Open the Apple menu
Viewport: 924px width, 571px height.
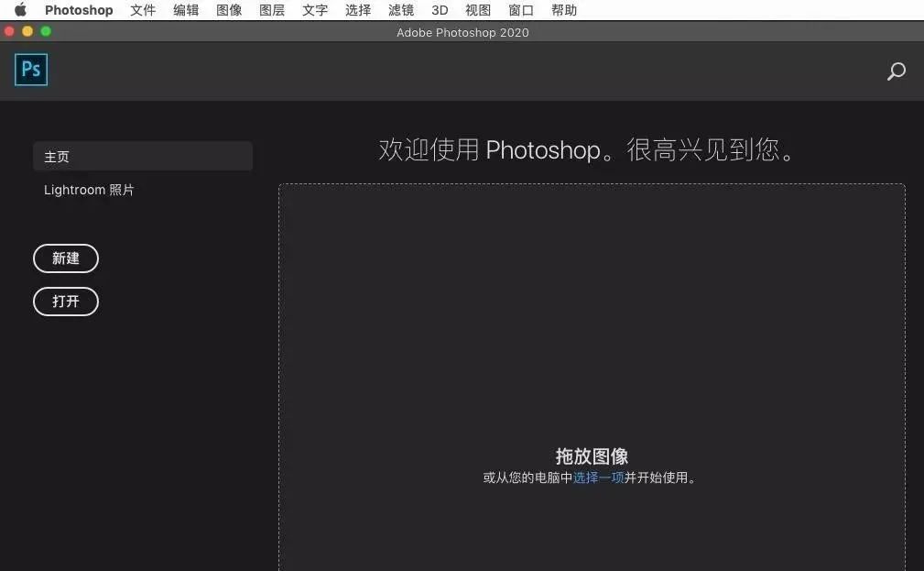tap(20, 9)
